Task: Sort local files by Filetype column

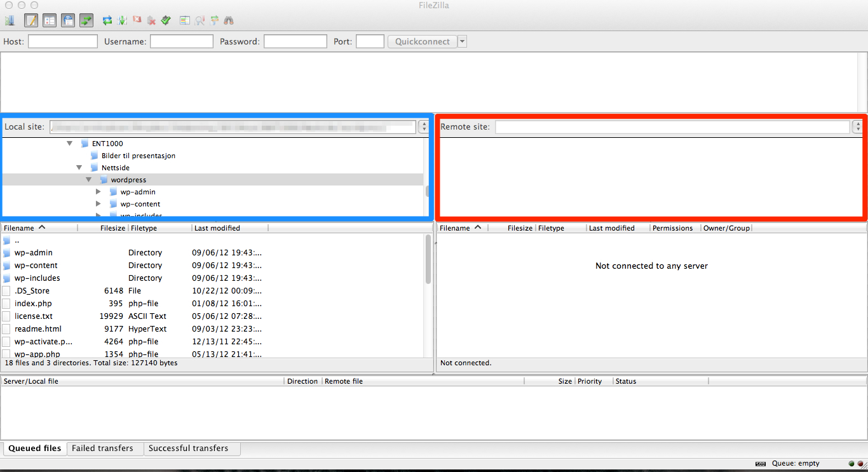Action: point(159,228)
